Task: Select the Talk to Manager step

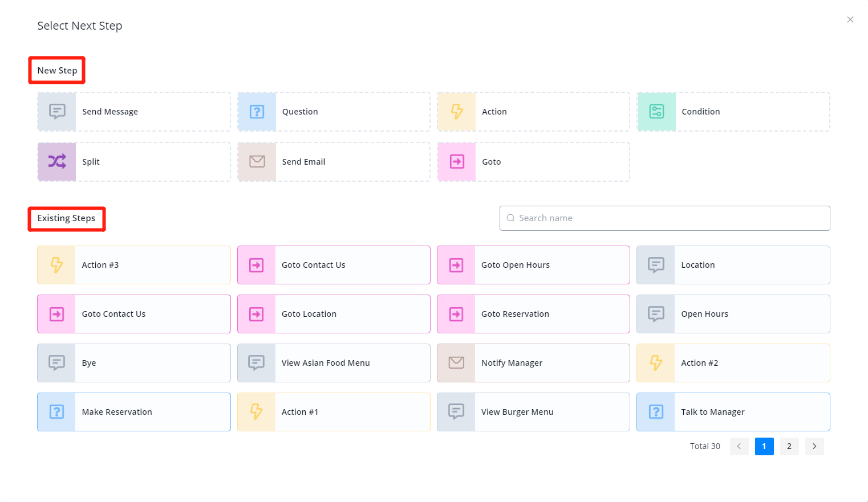Action: 733,412
